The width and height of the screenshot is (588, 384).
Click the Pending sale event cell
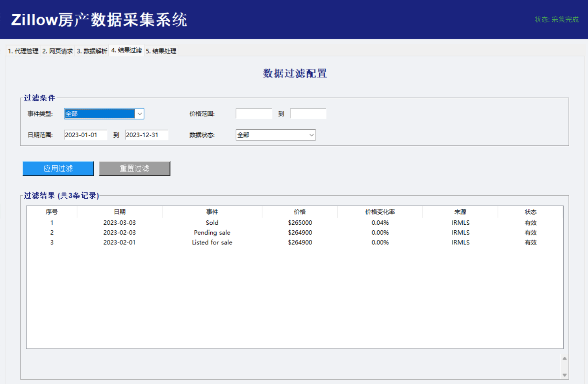click(212, 233)
